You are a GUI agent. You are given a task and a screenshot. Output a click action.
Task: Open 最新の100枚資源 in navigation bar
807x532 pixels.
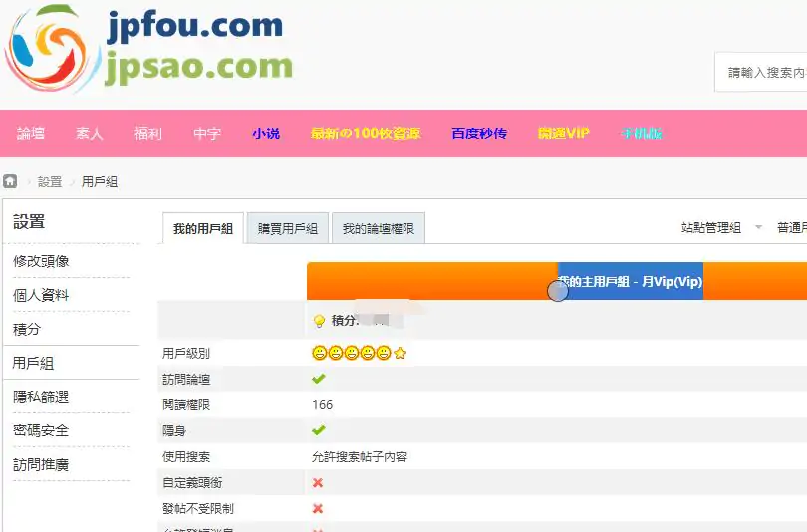click(366, 133)
